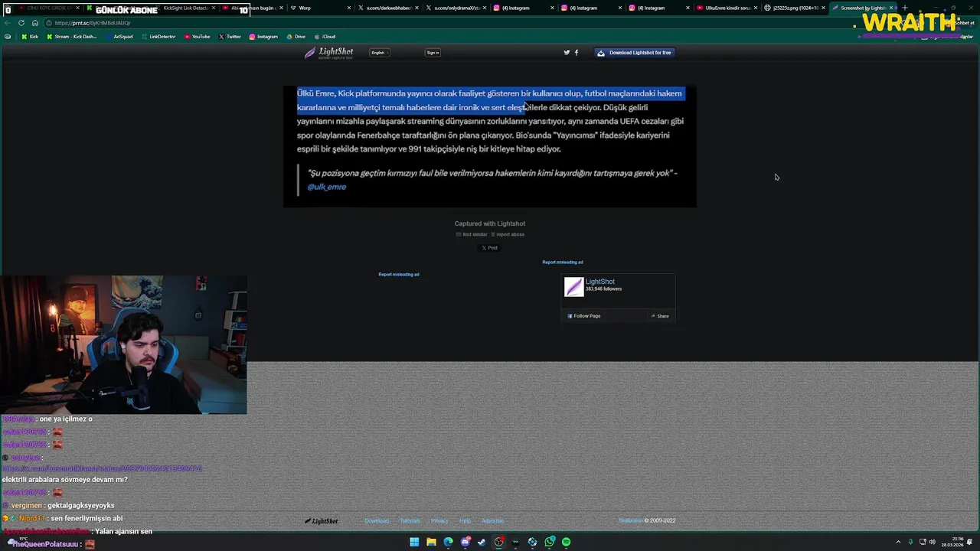Click Report misleading ad on the left
The width and height of the screenshot is (980, 551).
(399, 275)
